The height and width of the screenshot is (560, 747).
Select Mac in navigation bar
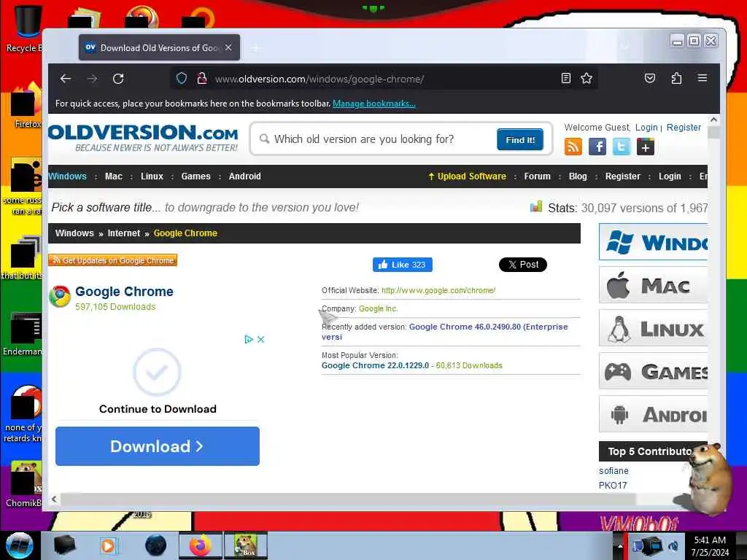click(113, 176)
